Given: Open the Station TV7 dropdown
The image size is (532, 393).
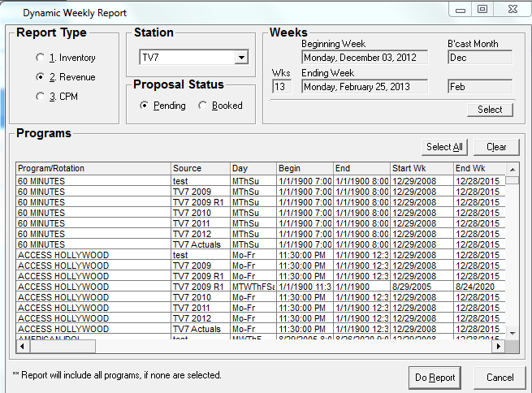Looking at the screenshot, I should pyautogui.click(x=240, y=58).
